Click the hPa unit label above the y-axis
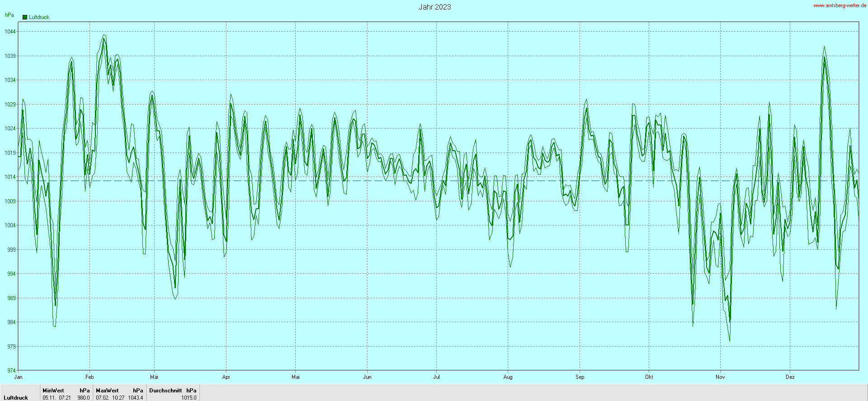 click(9, 15)
